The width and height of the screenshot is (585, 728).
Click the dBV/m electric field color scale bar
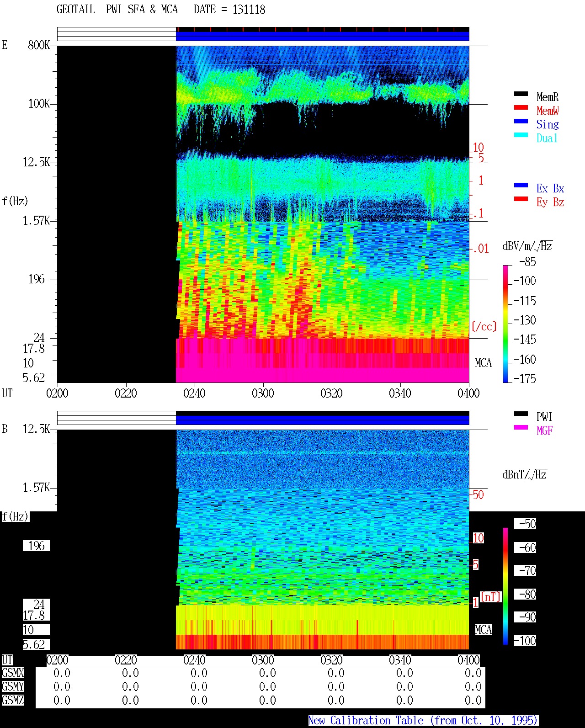[x=505, y=324]
